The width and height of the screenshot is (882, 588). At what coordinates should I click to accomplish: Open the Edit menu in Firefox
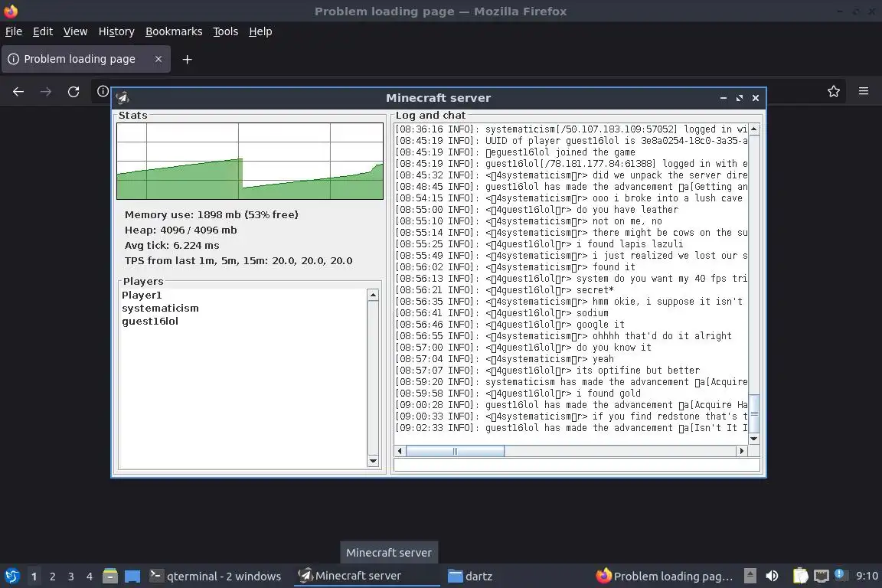(43, 31)
